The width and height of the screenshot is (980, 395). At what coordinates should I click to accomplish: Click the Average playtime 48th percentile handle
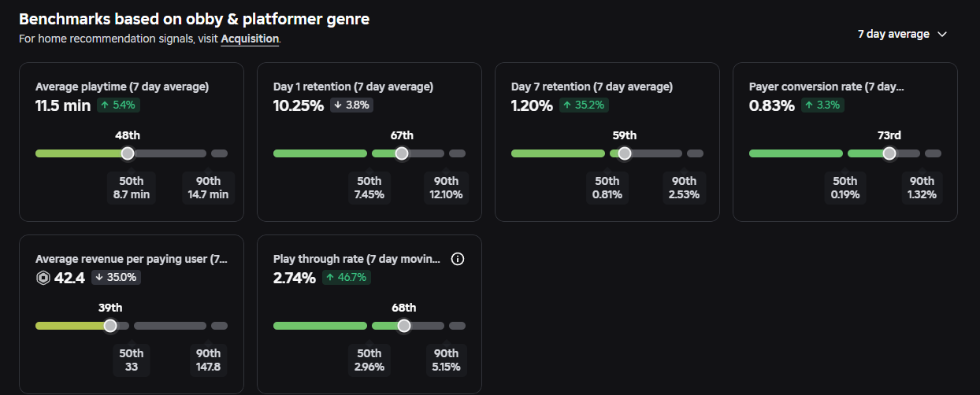click(128, 153)
